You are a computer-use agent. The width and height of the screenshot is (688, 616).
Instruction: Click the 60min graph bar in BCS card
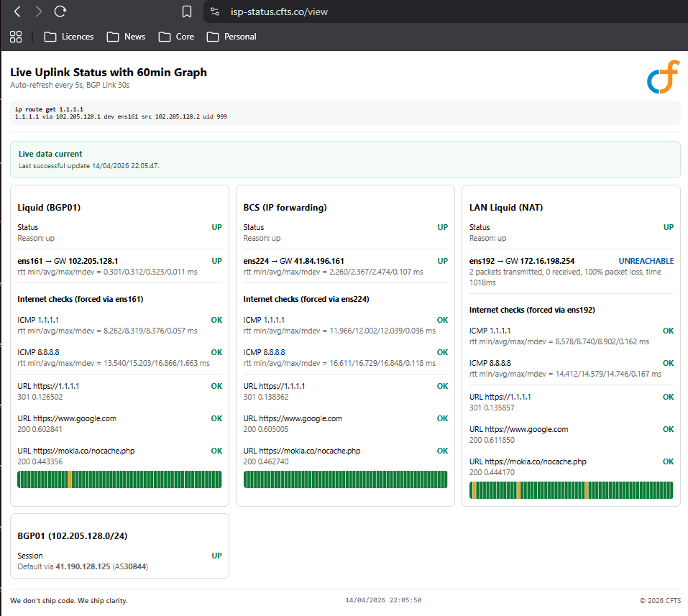(345, 479)
